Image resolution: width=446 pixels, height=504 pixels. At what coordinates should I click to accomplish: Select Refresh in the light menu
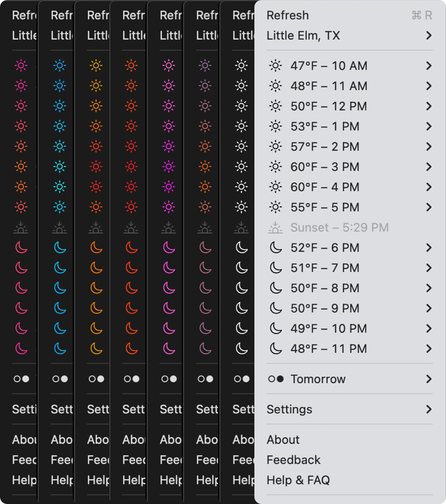pos(287,15)
